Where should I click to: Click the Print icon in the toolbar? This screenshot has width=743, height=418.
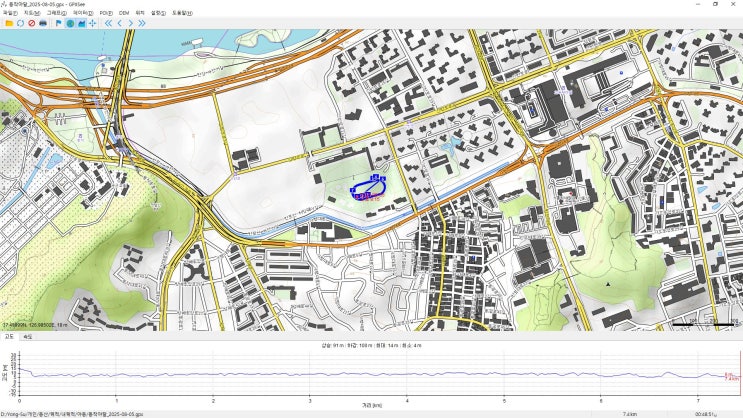(43, 23)
